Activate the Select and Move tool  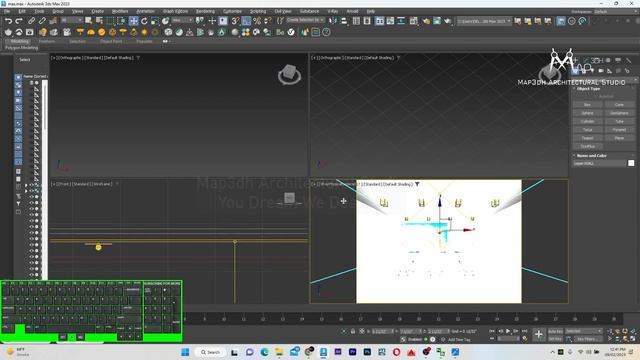pyautogui.click(x=133, y=21)
